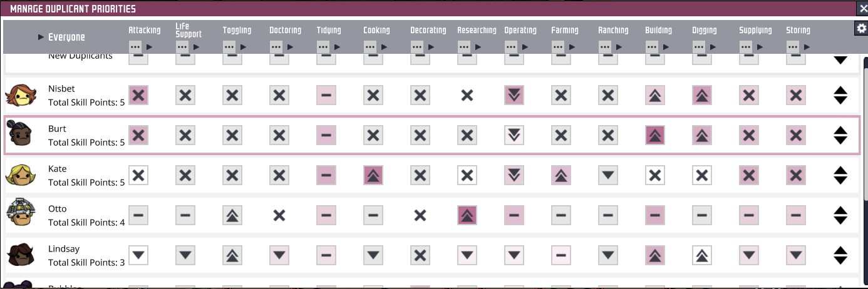868x289 pixels.
Task: Click Otto's duplicant portrait icon
Action: (17, 215)
